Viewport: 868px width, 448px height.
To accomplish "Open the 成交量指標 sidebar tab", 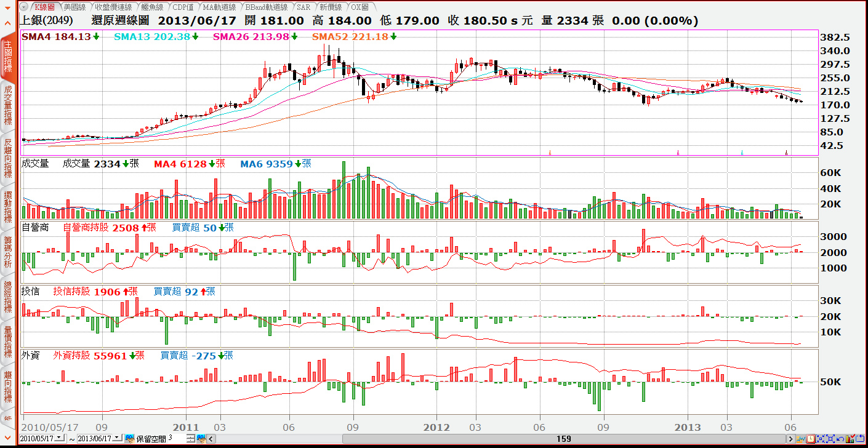I will 8,107.
